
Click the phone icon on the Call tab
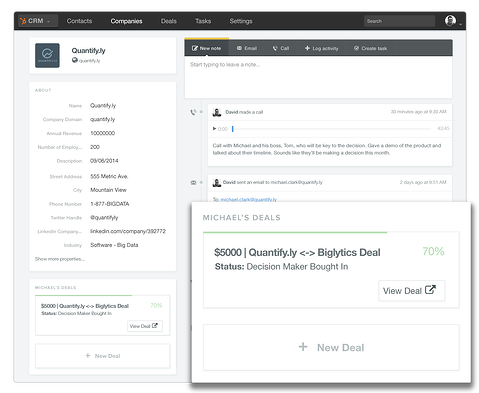[275, 48]
